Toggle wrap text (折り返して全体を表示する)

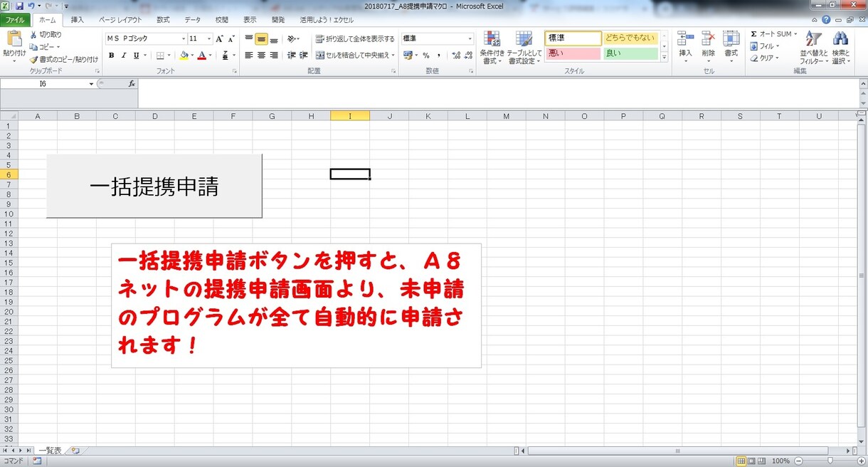click(x=355, y=39)
